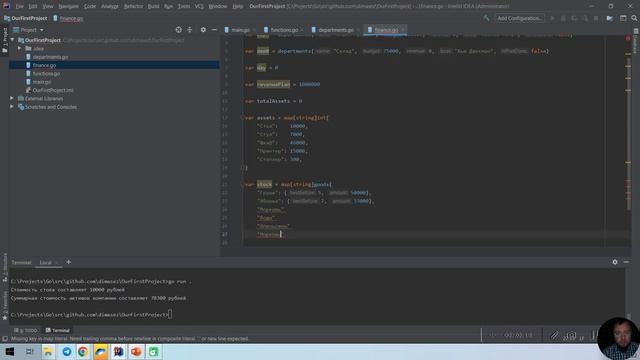Open the Build menu
640x360 pixels.
153,6
